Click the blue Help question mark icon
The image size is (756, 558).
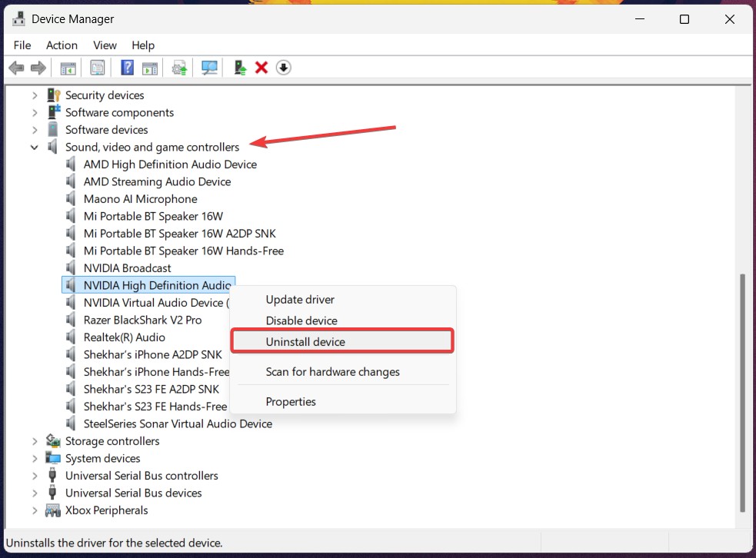(x=128, y=68)
